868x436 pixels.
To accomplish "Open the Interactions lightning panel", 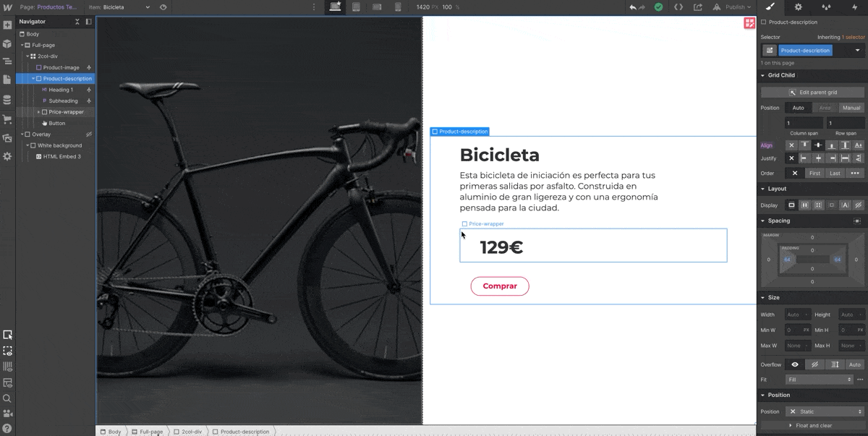I will click(854, 7).
